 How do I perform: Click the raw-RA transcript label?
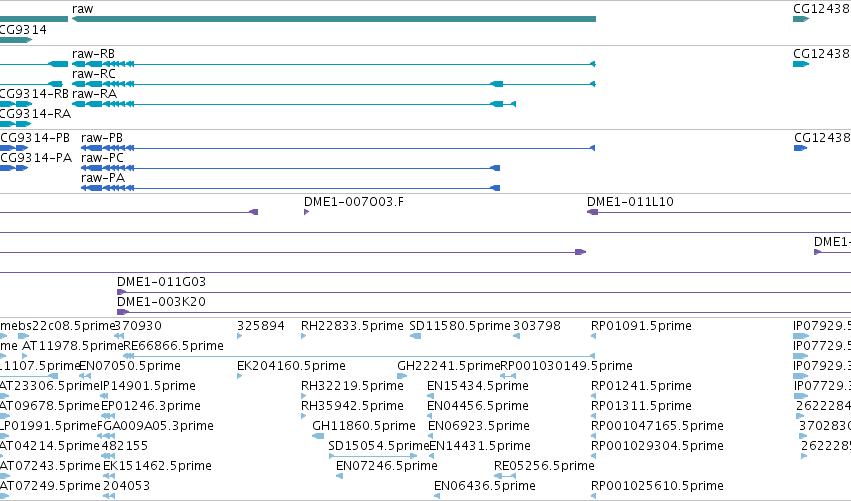click(x=94, y=94)
